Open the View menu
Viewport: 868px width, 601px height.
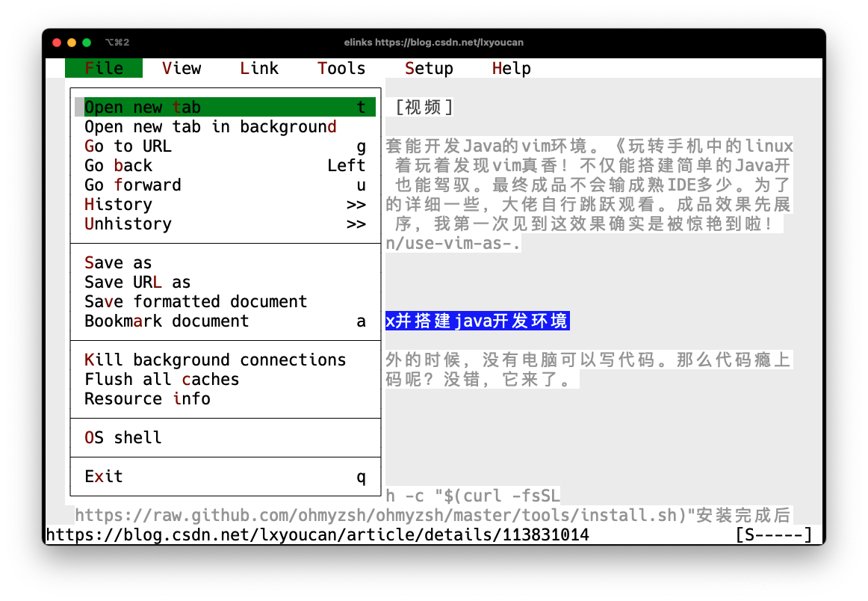(x=182, y=68)
